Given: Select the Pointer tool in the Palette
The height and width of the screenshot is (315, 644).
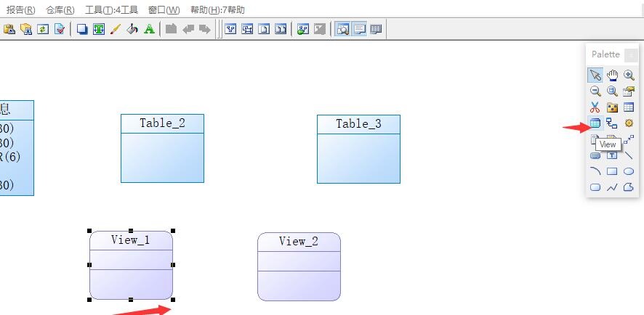Looking at the screenshot, I should 595,75.
